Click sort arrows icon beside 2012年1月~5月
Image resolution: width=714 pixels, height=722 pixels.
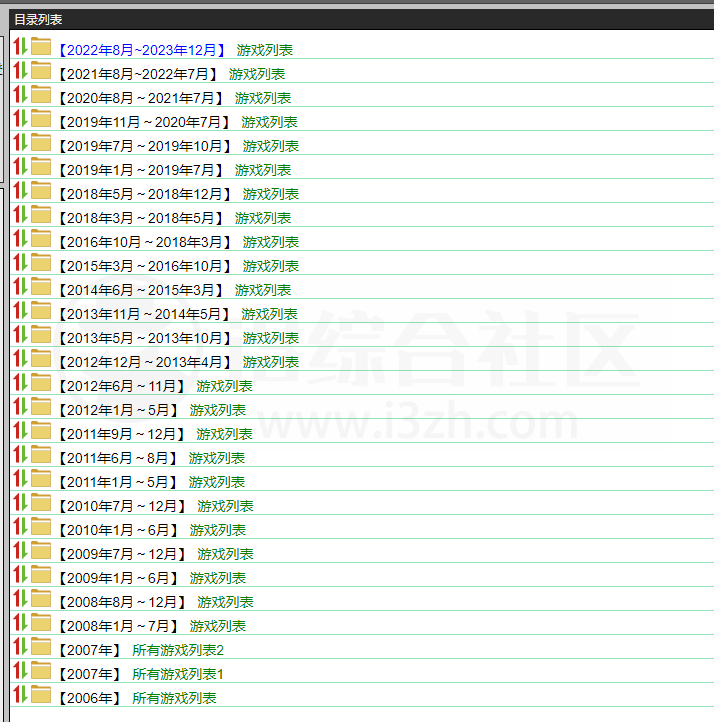tap(20, 406)
